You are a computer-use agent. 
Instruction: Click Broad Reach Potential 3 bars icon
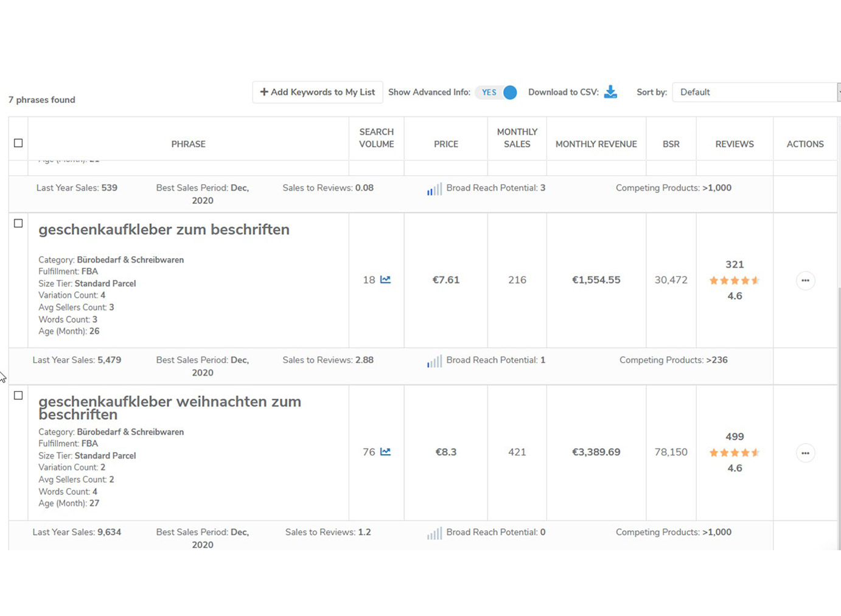(x=434, y=189)
